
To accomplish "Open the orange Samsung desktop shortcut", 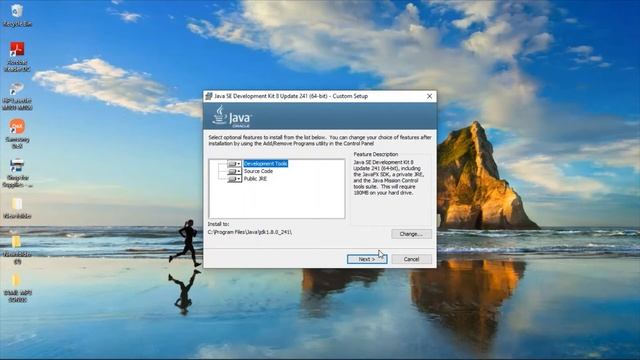I will click(17, 133).
